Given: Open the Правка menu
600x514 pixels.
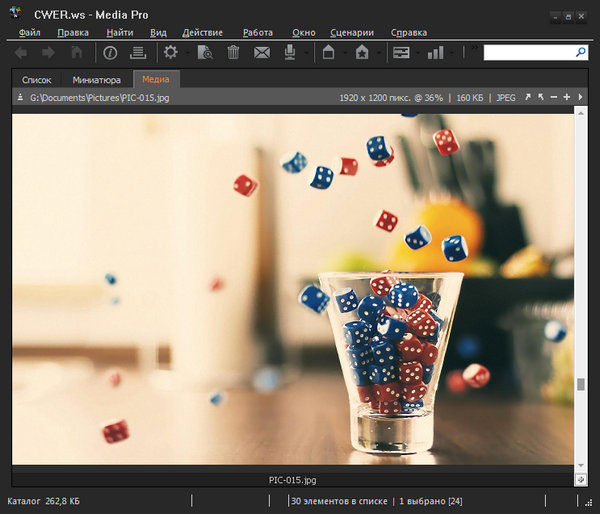Looking at the screenshot, I should tap(73, 33).
